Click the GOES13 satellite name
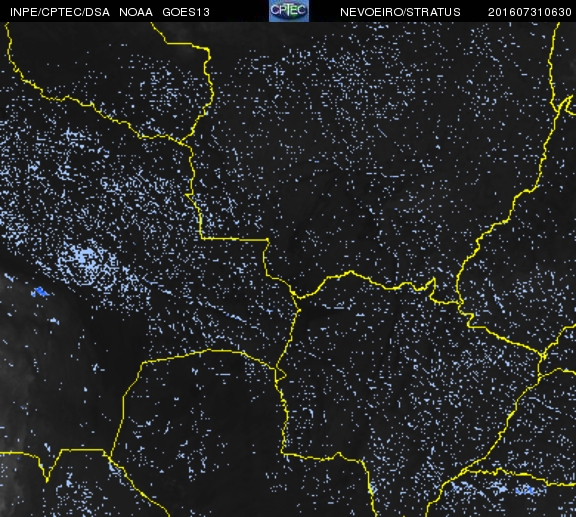The height and width of the screenshot is (517, 576). (186, 12)
